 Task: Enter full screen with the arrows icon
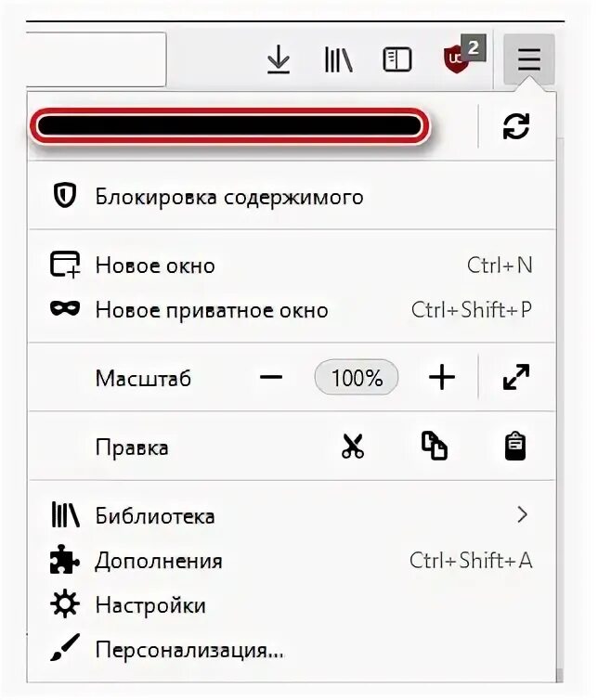[x=515, y=378]
